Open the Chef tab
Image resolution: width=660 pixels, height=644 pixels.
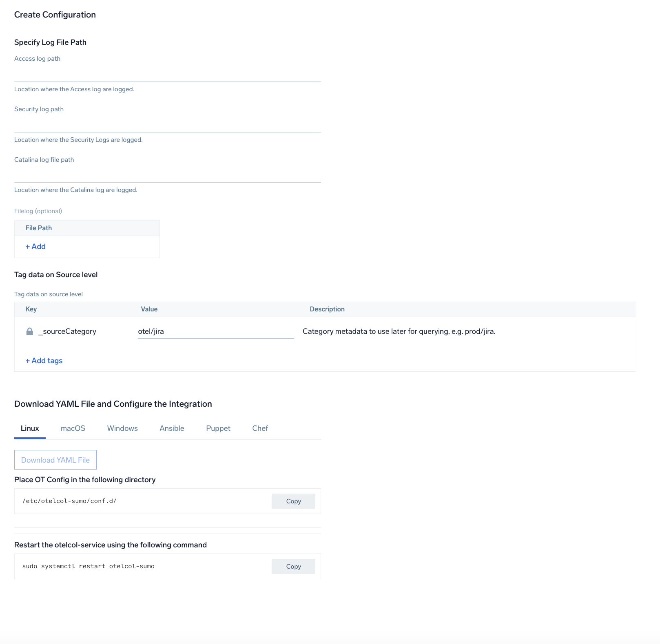(260, 428)
